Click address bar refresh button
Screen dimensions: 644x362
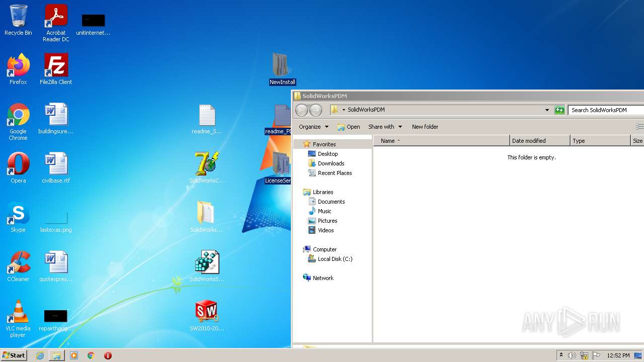pyautogui.click(x=559, y=110)
